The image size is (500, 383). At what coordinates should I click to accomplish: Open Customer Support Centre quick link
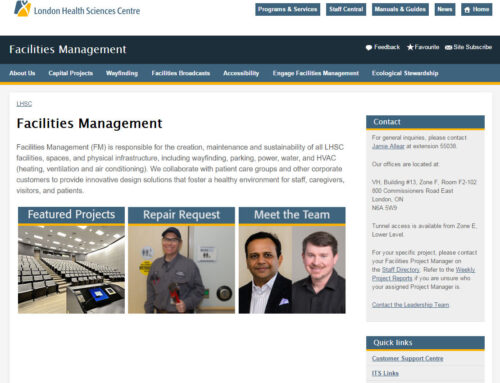[408, 358]
